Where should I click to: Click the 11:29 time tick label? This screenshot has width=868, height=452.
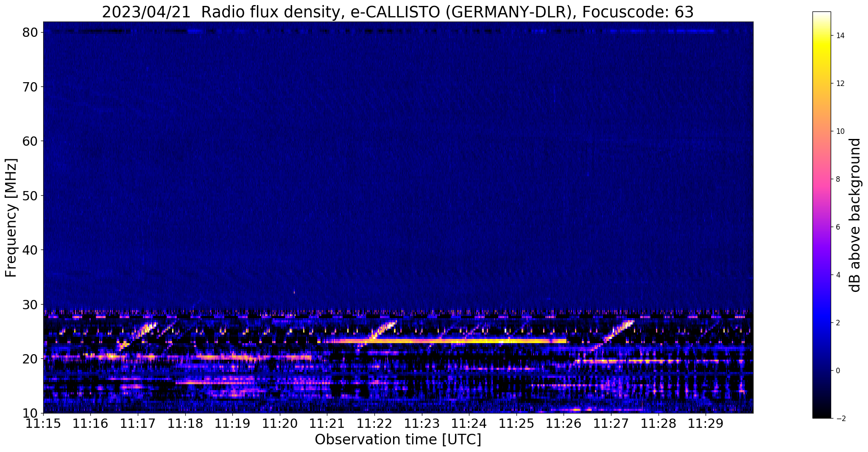point(706,423)
